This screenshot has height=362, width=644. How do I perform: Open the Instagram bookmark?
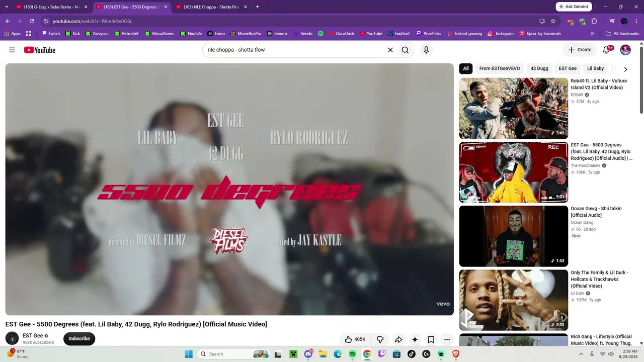coord(500,33)
